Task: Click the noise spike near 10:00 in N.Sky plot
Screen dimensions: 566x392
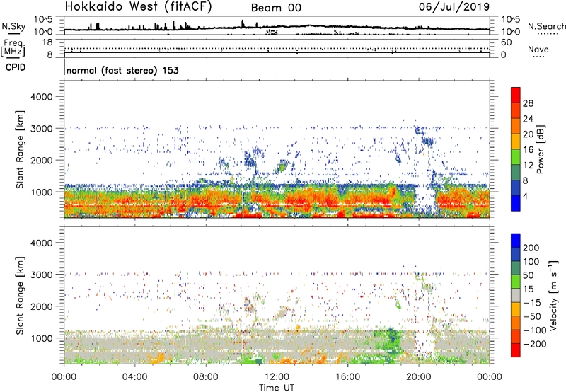Action: pyautogui.click(x=243, y=23)
